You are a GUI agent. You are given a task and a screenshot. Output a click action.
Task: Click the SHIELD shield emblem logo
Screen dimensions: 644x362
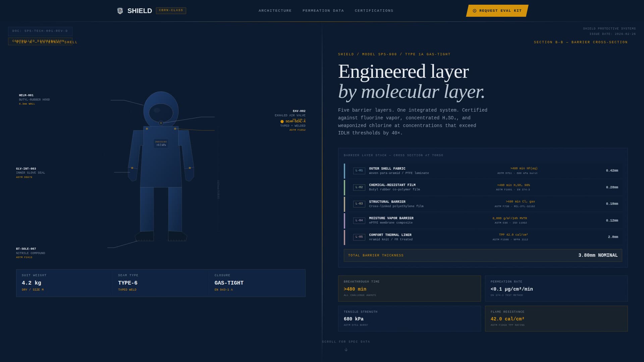(121, 10)
